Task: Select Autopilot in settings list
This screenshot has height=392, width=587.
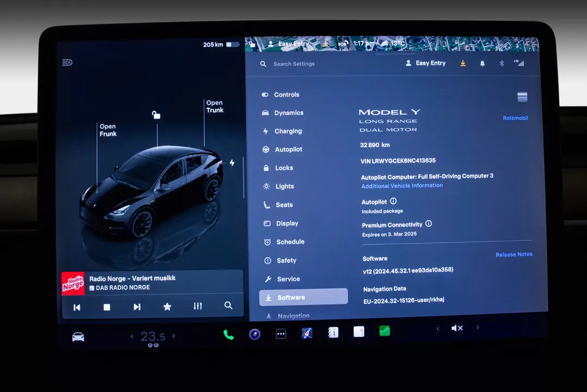Action: click(283, 150)
